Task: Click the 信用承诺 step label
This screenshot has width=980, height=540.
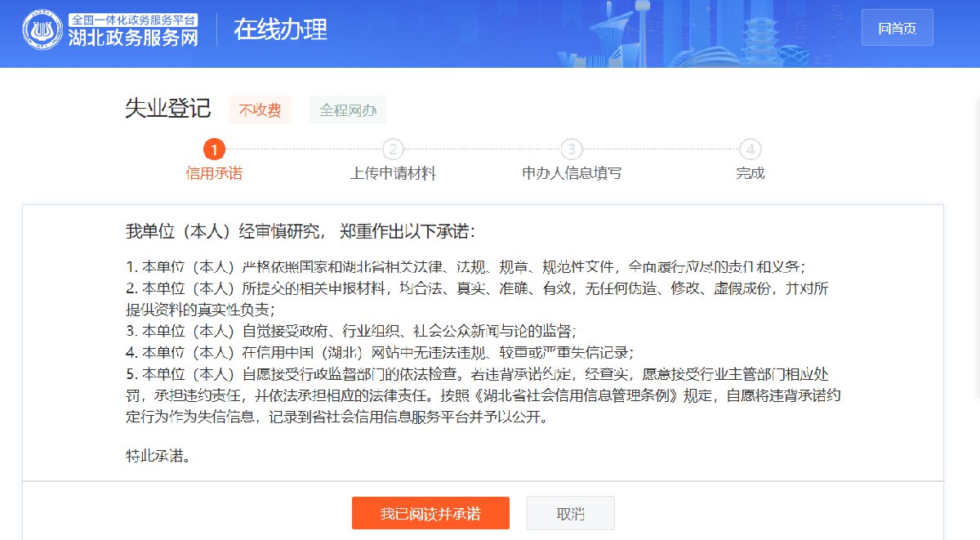Action: point(214,173)
